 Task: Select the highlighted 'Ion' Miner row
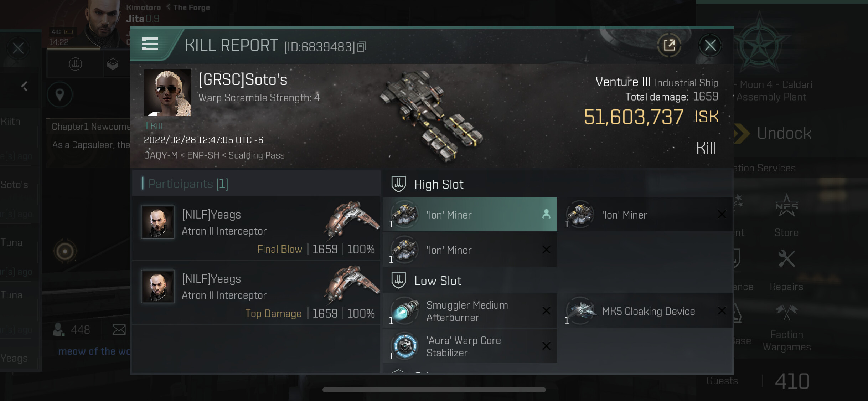[x=470, y=215]
